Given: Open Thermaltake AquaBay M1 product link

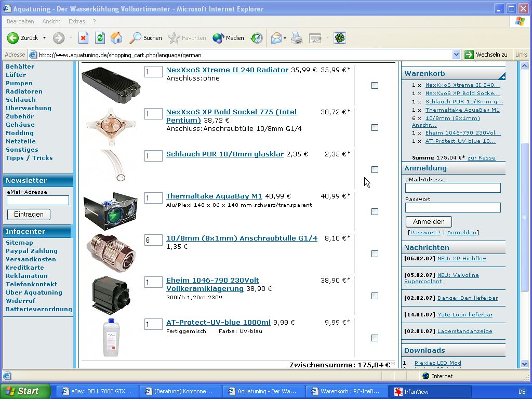Looking at the screenshot, I should coord(214,196).
